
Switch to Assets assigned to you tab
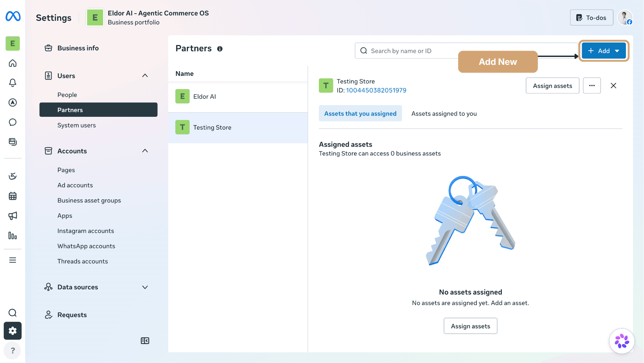[x=444, y=113]
